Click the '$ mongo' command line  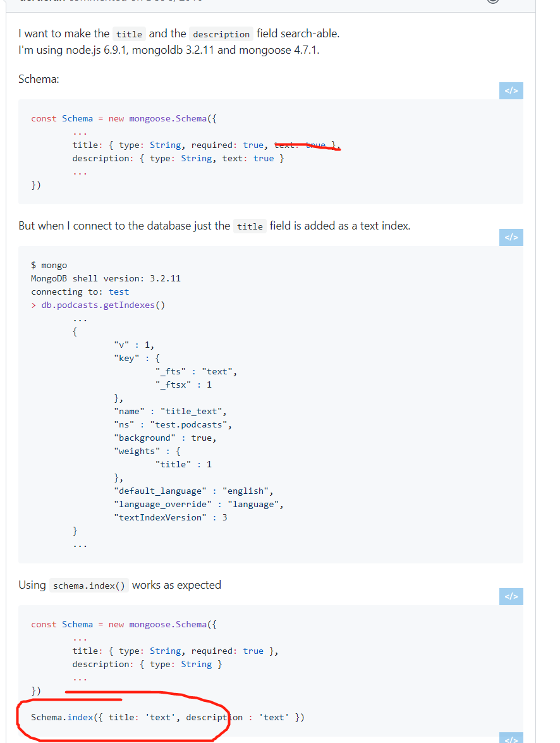tap(49, 266)
